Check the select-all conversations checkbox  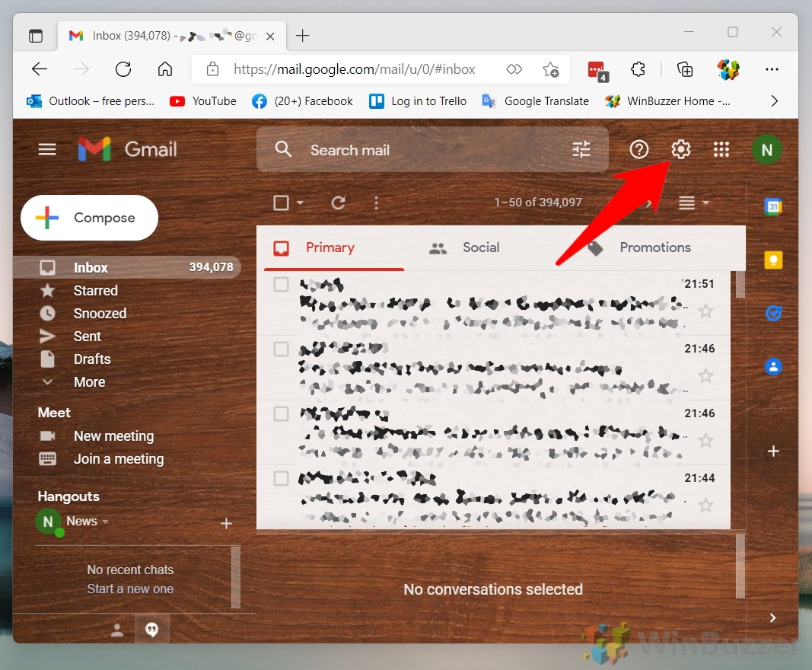tap(281, 203)
